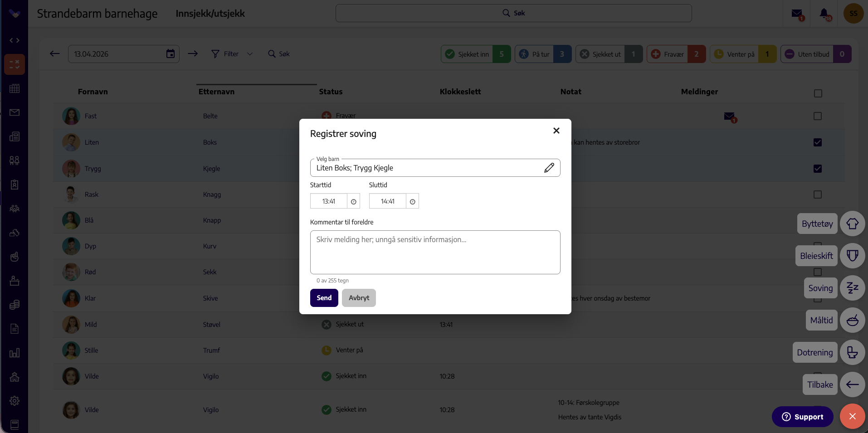Cancel with the Avbryt button
This screenshot has width=868, height=433.
pos(359,298)
